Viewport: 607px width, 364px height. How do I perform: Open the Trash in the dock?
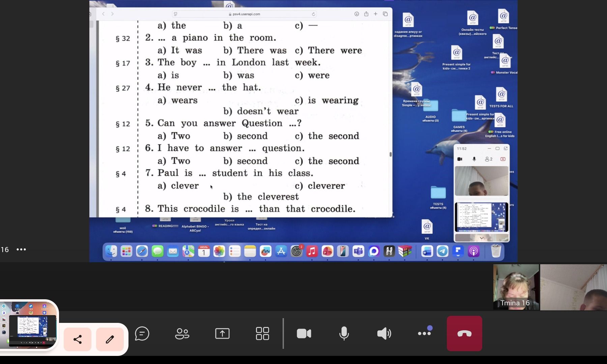tap(496, 251)
